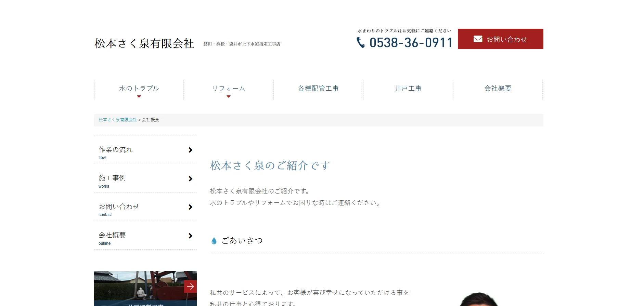Expand the 水のトラブル dropdown triangle

[139, 96]
